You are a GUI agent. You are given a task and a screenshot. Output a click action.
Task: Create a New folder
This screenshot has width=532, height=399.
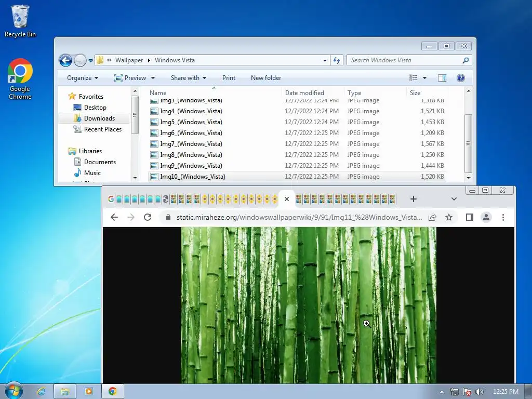(266, 78)
